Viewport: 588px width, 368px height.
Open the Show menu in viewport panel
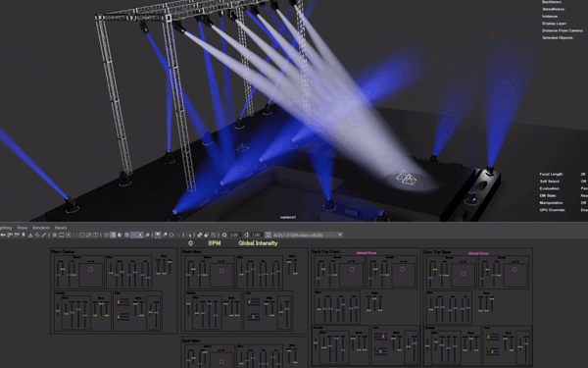tap(23, 228)
